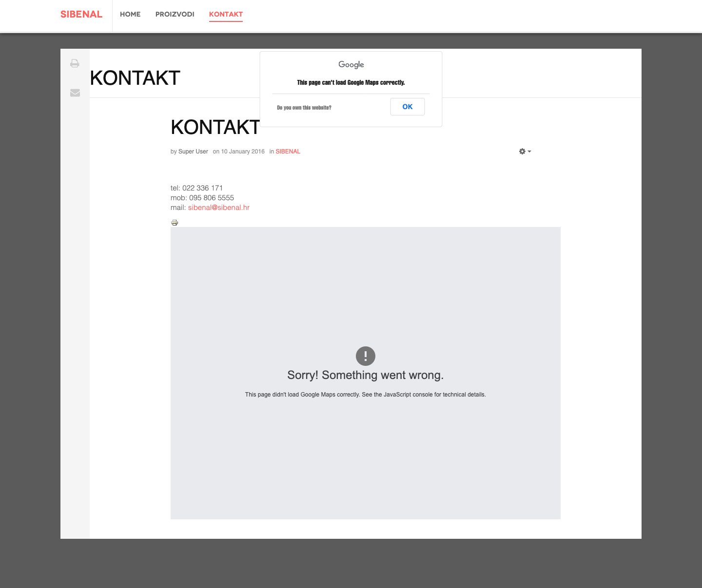This screenshot has width=702, height=588.
Task: Click the Google logo in dialog
Action: (351, 64)
